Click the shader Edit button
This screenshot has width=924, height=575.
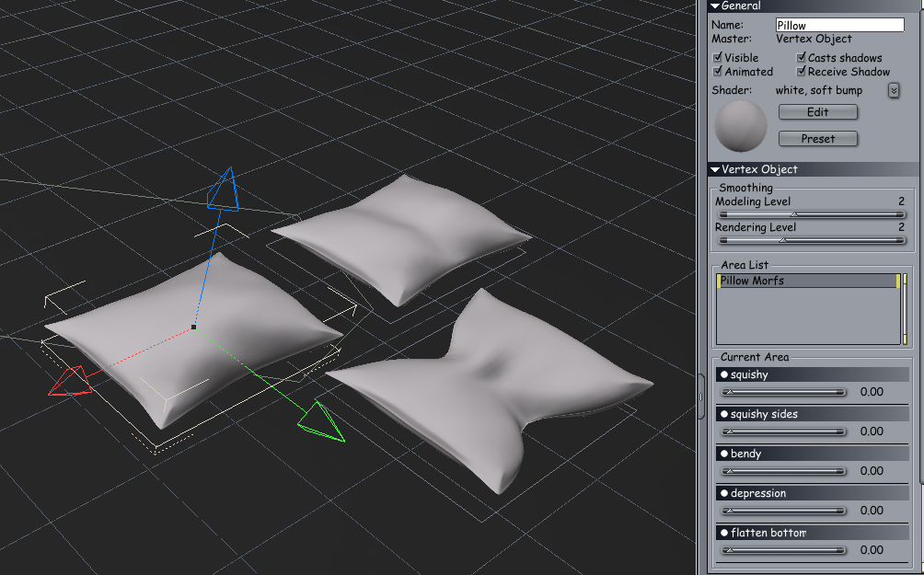pyautogui.click(x=818, y=112)
